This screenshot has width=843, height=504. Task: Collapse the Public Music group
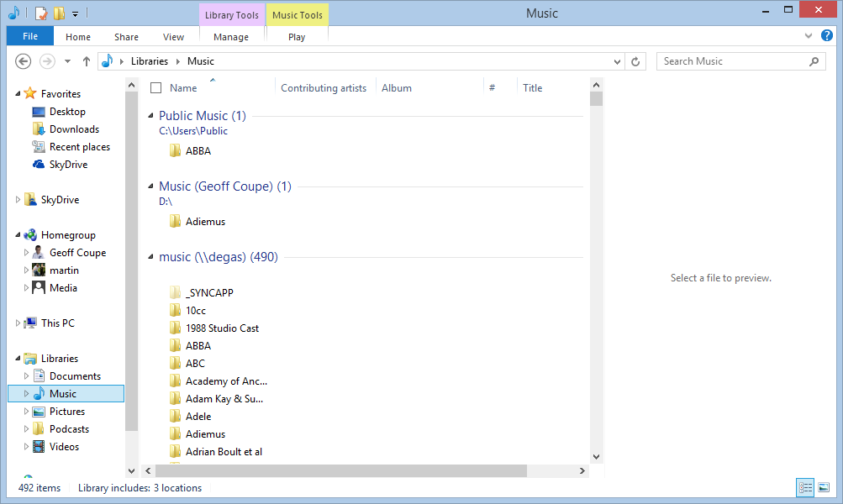click(151, 116)
